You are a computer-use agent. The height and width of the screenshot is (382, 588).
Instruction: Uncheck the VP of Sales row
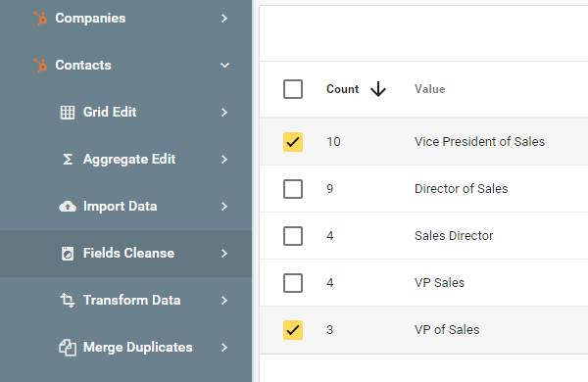(293, 330)
